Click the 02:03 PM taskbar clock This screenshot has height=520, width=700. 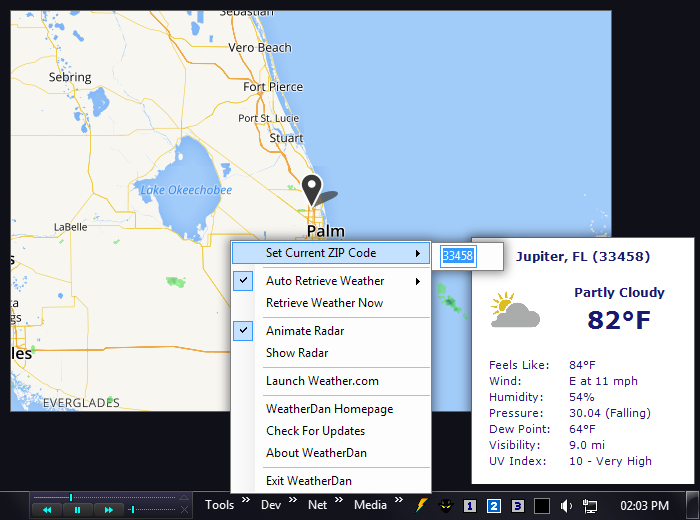pos(644,506)
